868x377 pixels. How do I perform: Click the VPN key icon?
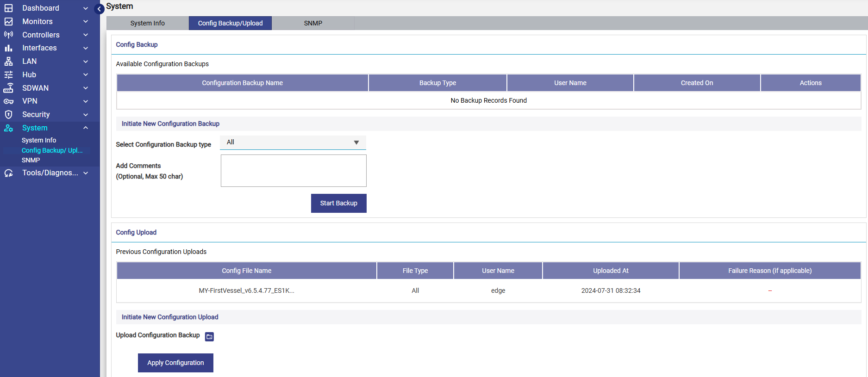(8, 101)
